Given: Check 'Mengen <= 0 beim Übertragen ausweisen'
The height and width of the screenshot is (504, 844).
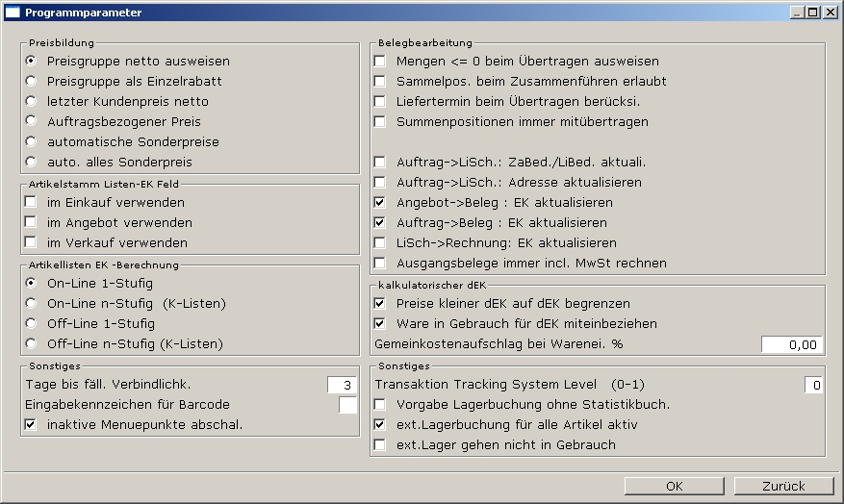Looking at the screenshot, I should click(x=380, y=62).
